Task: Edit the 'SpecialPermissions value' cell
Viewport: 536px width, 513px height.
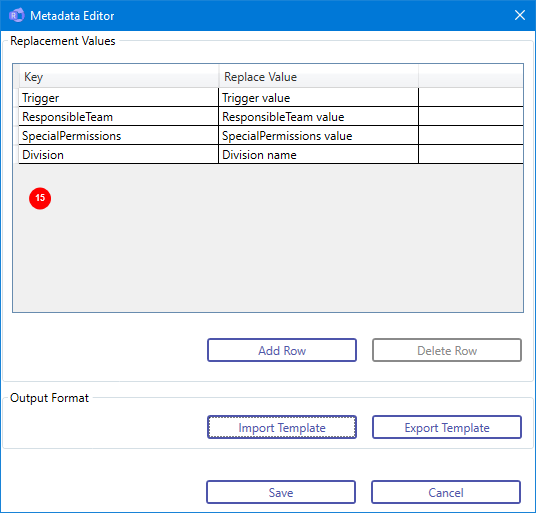Action: 318,136
